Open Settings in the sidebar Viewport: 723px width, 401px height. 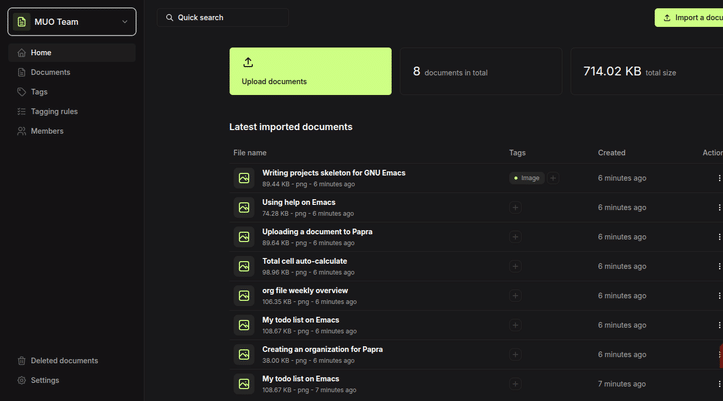(x=72, y=380)
